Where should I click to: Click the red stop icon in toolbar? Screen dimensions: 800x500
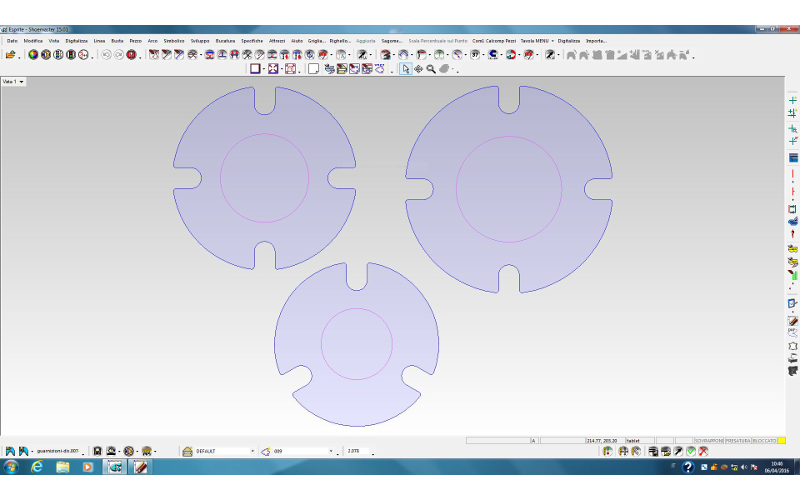(131, 54)
